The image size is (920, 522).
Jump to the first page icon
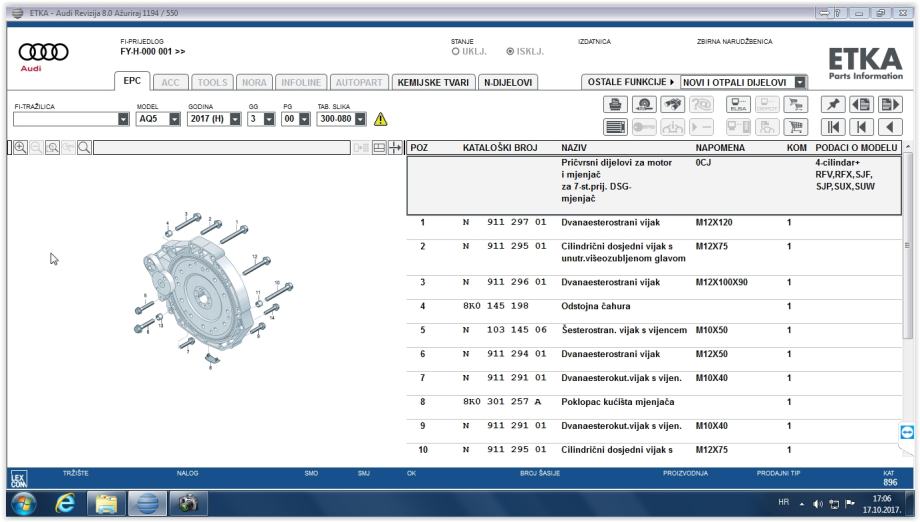click(835, 127)
